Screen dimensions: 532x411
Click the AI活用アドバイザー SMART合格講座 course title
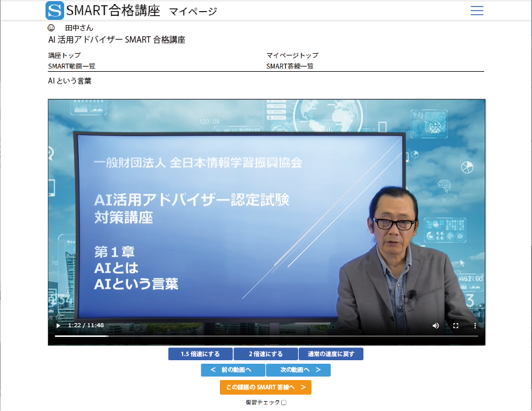pos(117,40)
